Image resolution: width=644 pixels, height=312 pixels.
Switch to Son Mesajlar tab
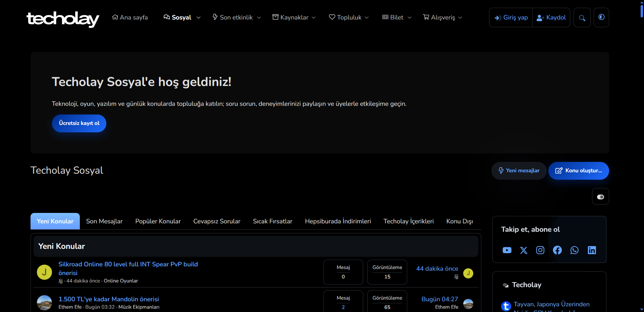(x=104, y=221)
